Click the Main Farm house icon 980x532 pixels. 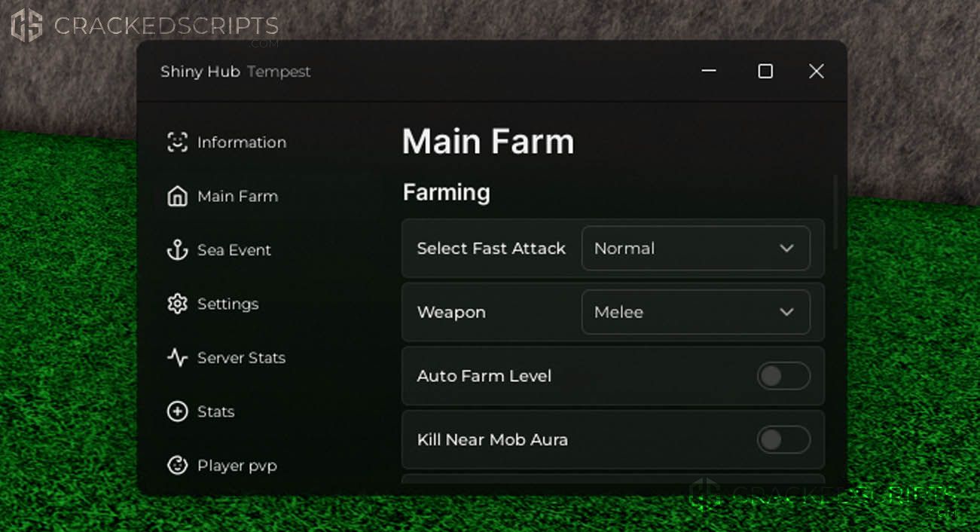click(x=177, y=196)
